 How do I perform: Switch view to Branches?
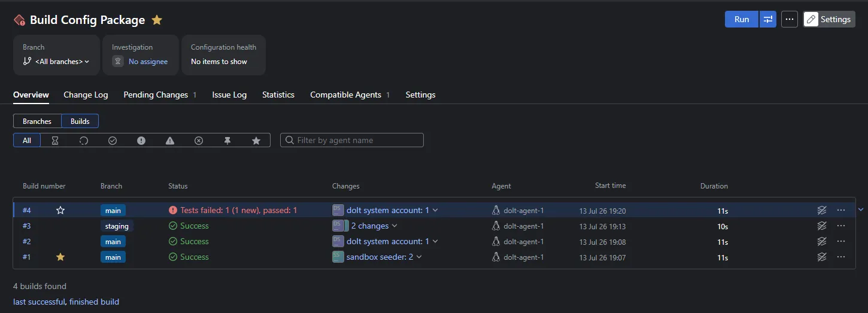click(37, 121)
